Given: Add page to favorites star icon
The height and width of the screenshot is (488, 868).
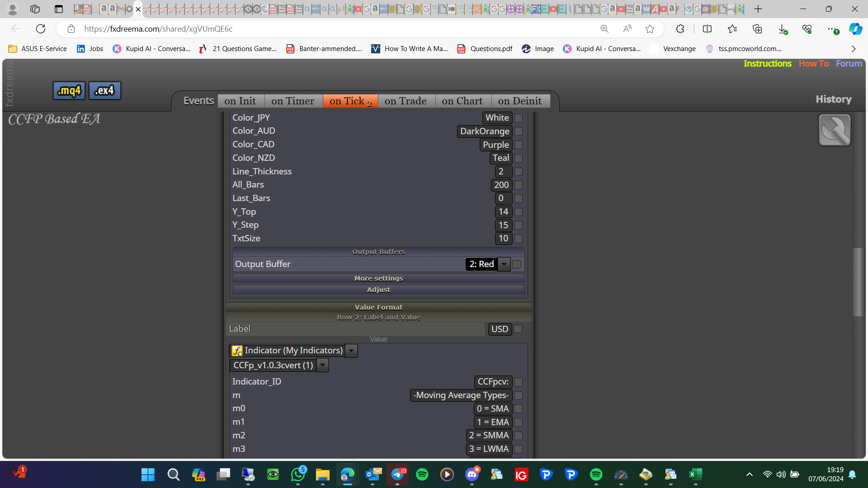Looking at the screenshot, I should pos(650,29).
